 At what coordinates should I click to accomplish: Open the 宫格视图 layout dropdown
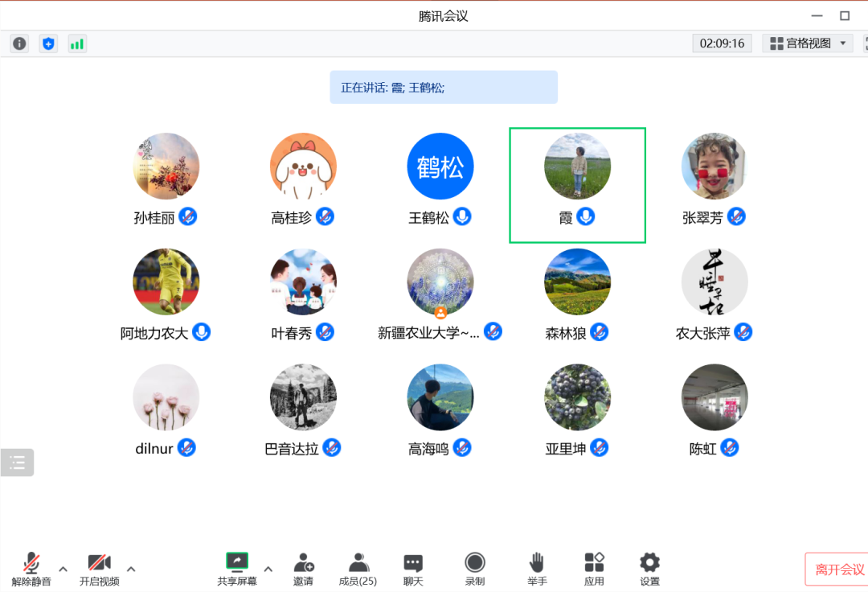point(807,43)
